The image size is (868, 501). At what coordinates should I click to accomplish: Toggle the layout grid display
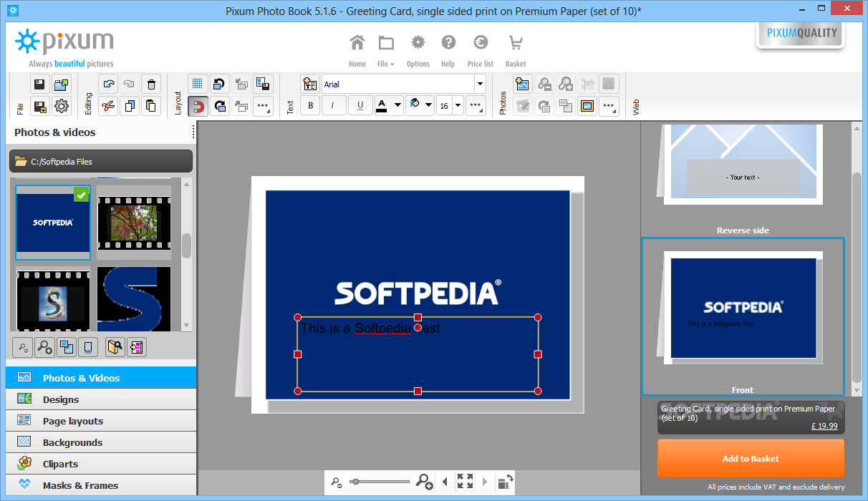point(198,84)
